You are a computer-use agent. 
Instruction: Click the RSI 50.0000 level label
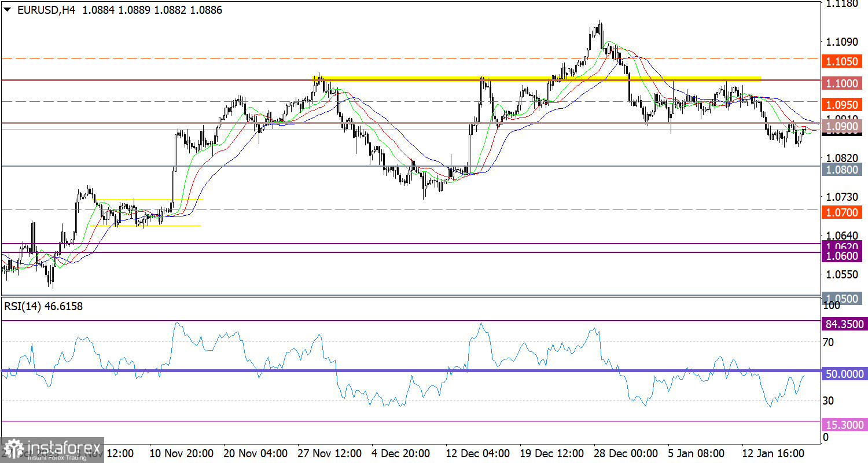pos(845,374)
